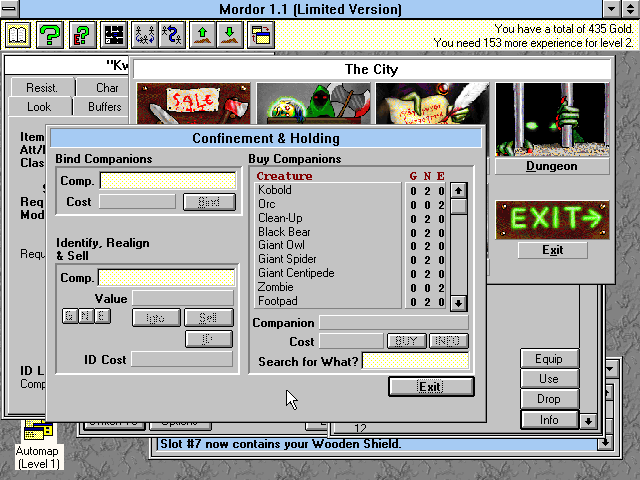Select Zombie in creature list
The width and height of the screenshot is (640, 480).
point(329,287)
